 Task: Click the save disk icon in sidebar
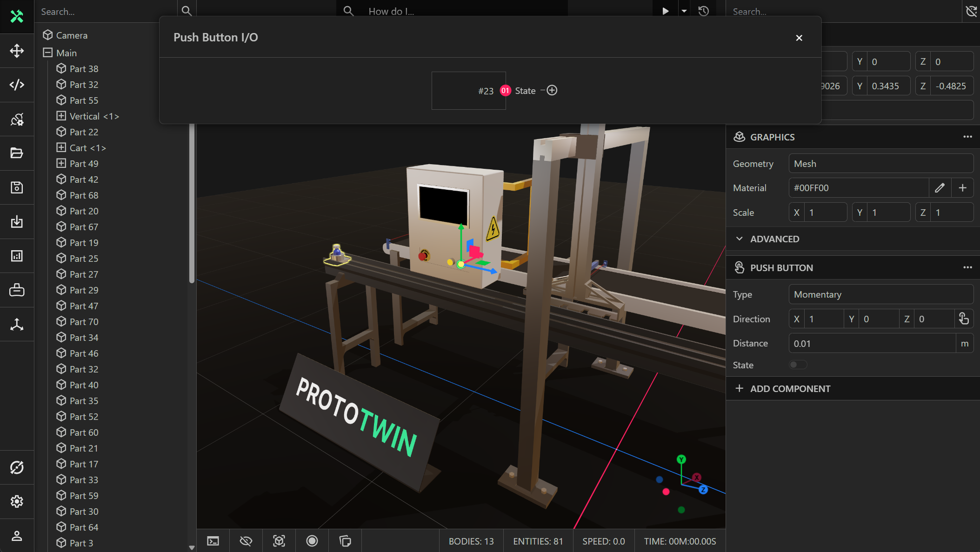[17, 187]
